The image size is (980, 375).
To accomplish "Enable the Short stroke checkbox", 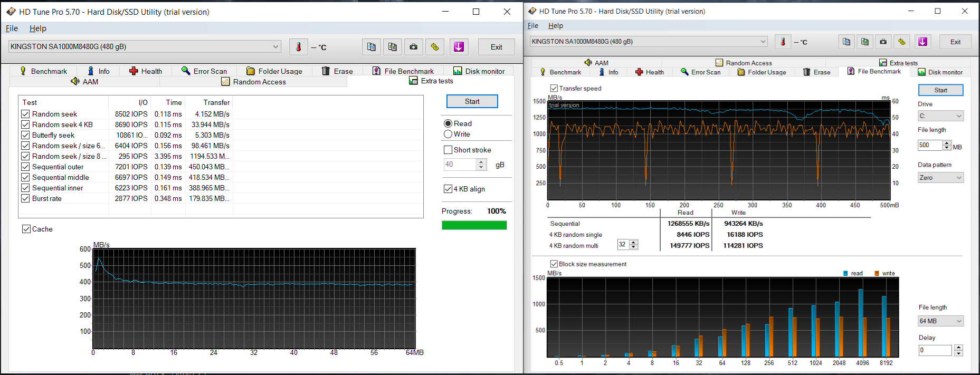I will tap(448, 150).
